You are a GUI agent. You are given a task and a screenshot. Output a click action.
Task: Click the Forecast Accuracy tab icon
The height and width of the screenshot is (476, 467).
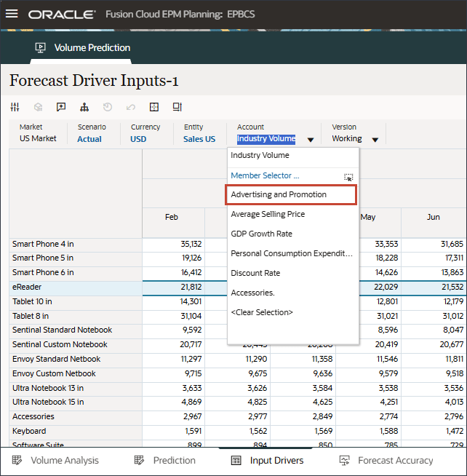click(x=344, y=460)
